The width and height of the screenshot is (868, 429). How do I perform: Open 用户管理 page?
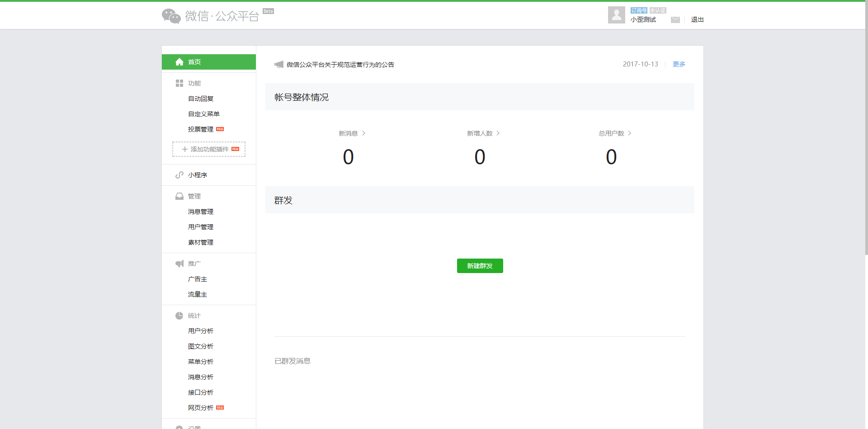coord(201,227)
